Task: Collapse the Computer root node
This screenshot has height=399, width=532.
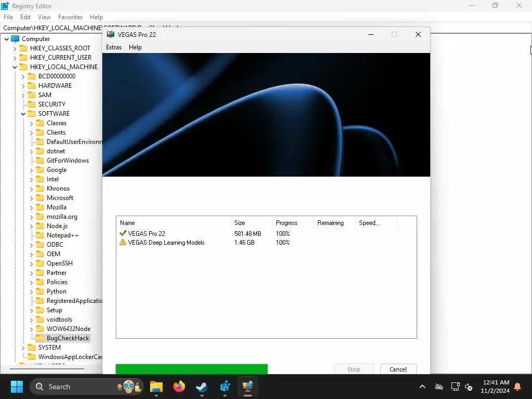Action: 6,39
